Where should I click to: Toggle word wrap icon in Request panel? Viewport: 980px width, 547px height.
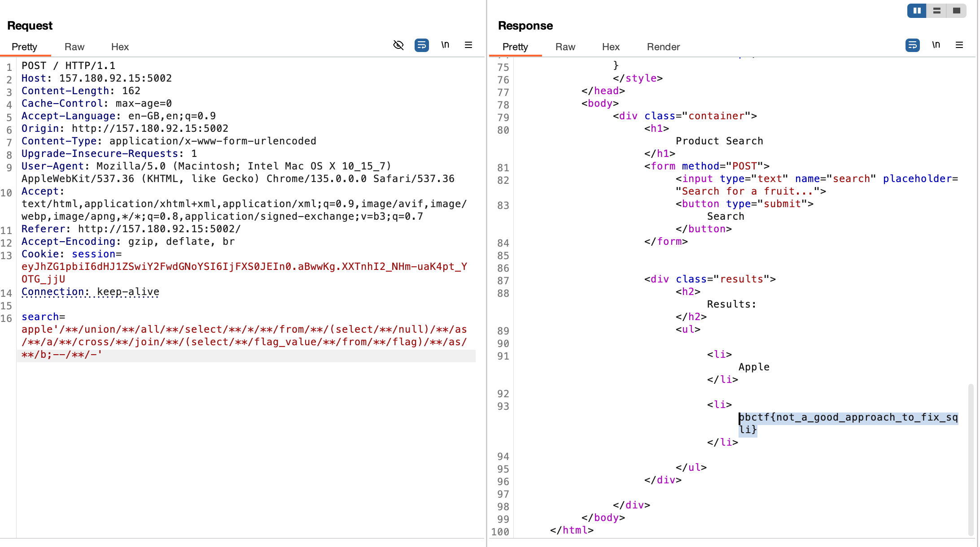click(x=422, y=45)
